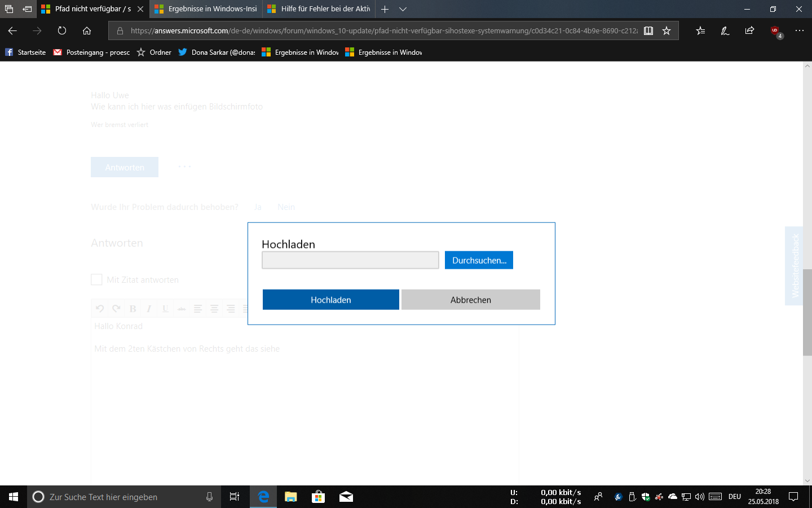812x508 pixels.
Task: Click the Cortana microphone icon
Action: click(x=209, y=497)
